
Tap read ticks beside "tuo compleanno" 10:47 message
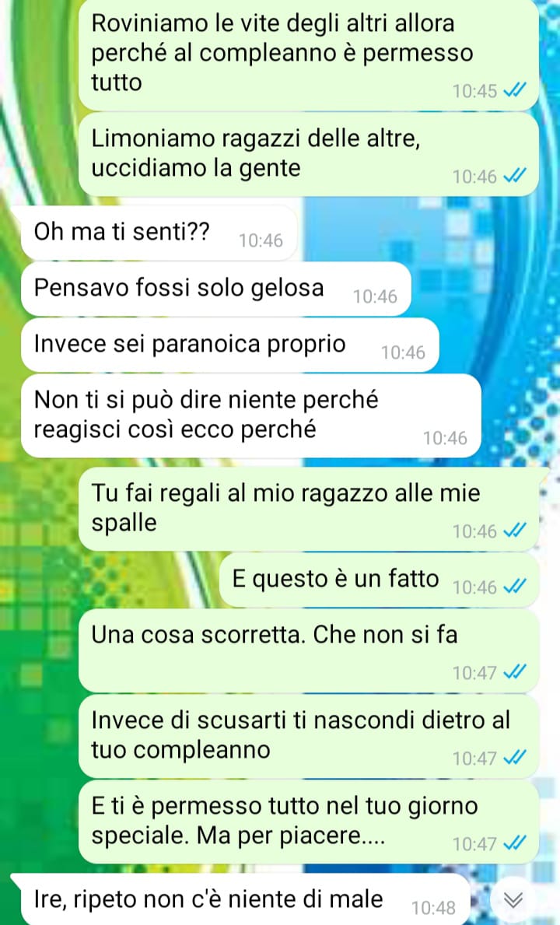tap(515, 758)
